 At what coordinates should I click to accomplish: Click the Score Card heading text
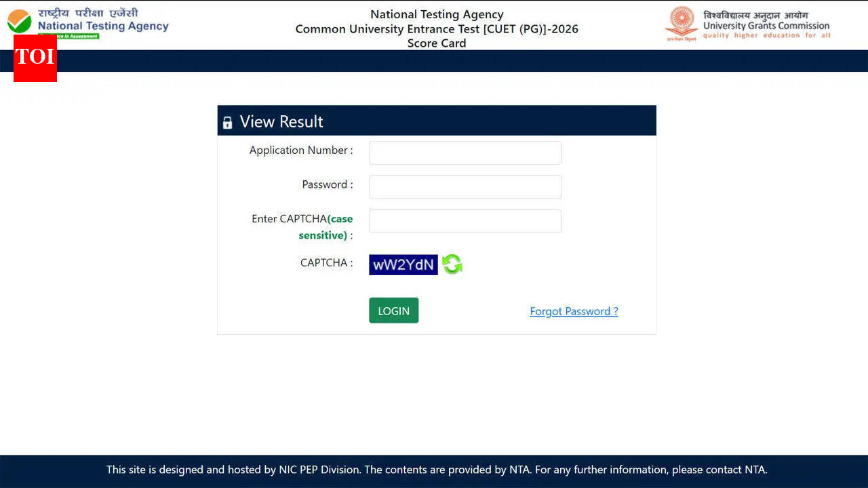click(436, 43)
